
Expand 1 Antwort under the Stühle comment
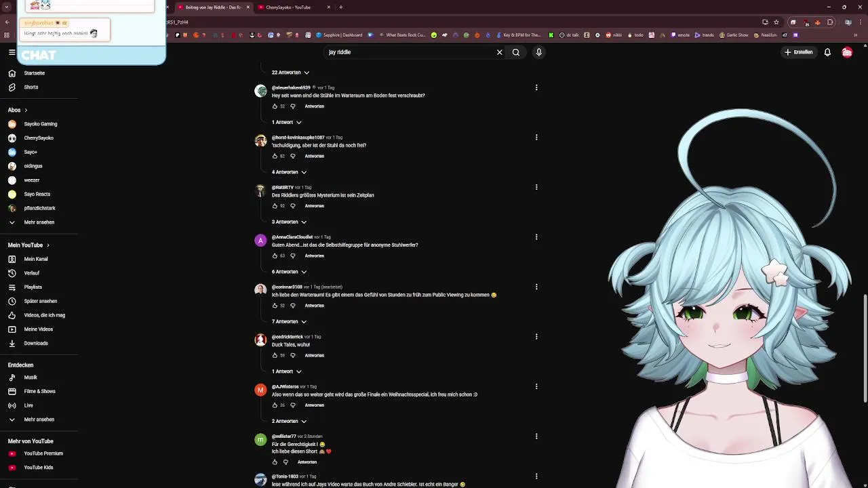pos(286,123)
